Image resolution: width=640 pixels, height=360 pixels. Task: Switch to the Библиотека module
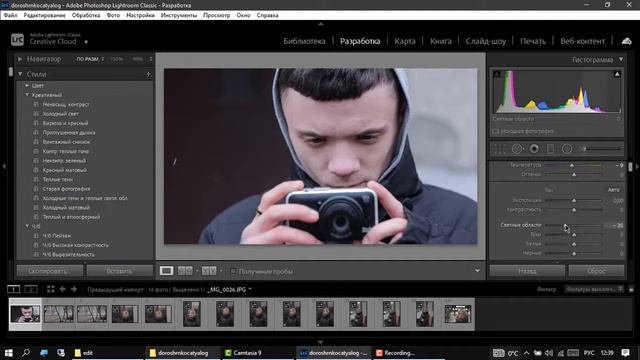coord(304,41)
